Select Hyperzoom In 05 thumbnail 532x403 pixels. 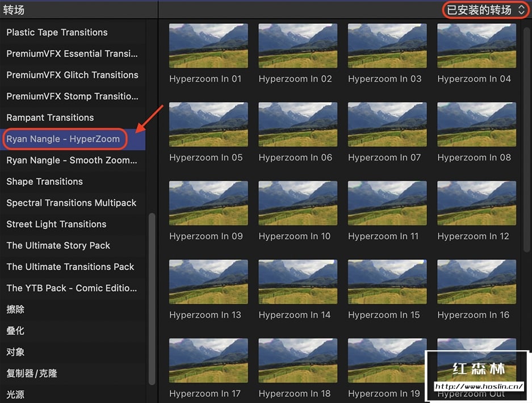208,124
